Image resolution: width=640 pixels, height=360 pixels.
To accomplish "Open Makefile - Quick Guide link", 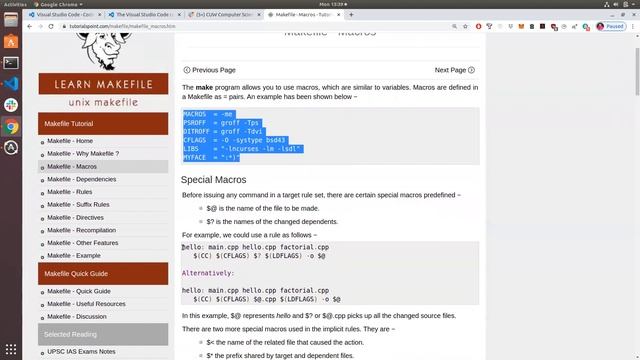I will tap(79, 291).
